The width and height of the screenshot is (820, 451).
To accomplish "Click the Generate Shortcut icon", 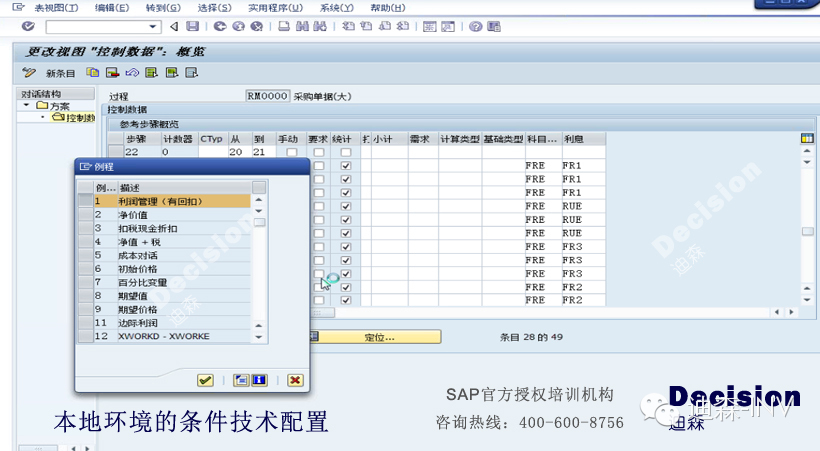I will pos(448,26).
